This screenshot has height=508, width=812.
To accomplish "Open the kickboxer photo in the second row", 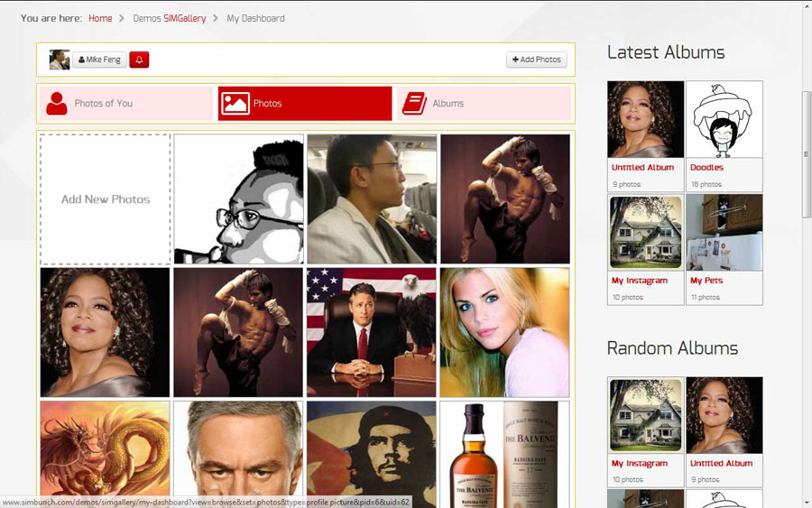I will coord(238,332).
